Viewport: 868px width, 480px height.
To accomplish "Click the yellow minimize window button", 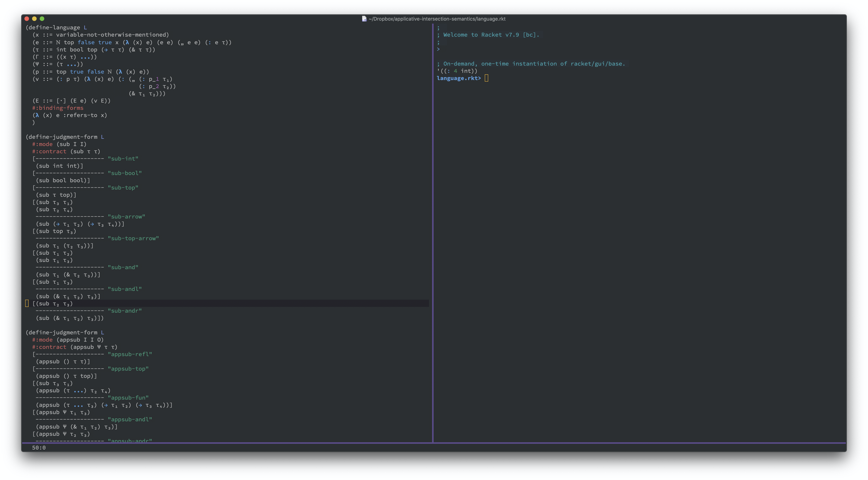I will click(34, 19).
